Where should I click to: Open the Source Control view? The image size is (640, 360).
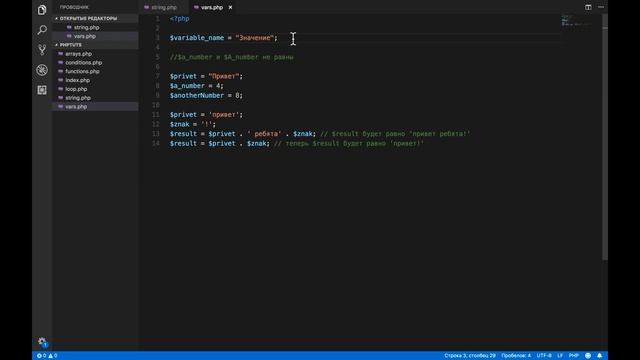[42, 50]
